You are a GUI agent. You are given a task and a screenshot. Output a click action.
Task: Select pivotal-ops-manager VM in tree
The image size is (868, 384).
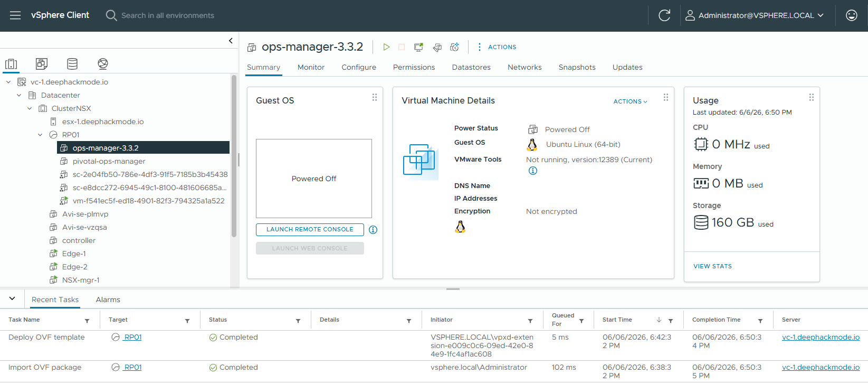[109, 161]
